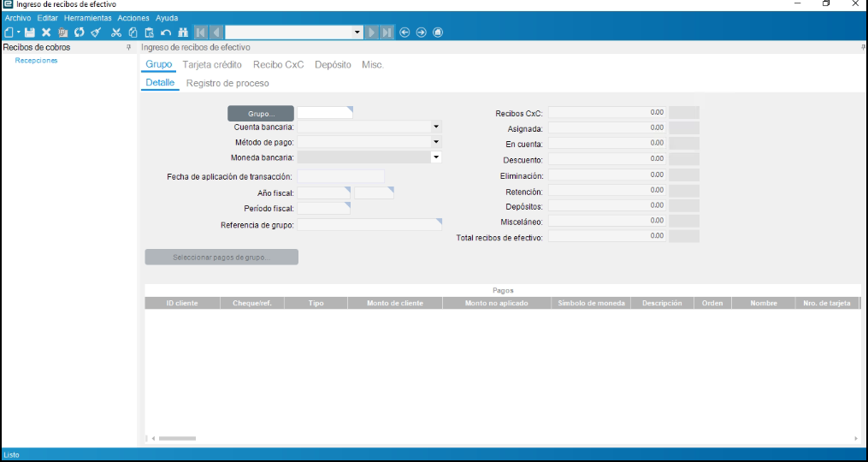Click the Misceláneo amount field
The height and width of the screenshot is (462, 868).
click(x=607, y=221)
